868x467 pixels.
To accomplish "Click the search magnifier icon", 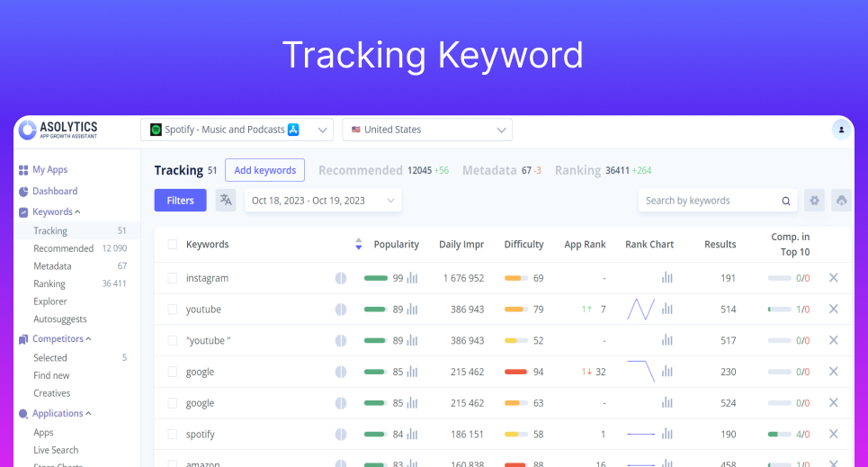I will point(785,201).
